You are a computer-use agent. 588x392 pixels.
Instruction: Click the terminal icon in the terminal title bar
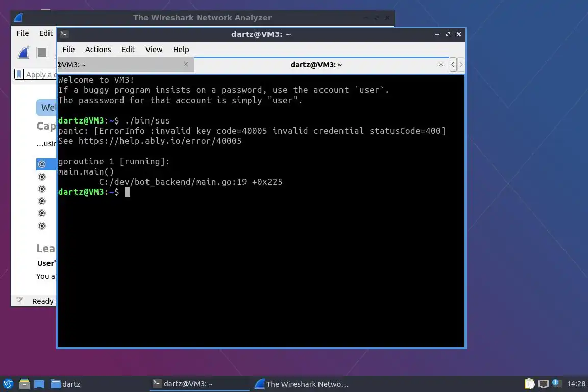pos(64,34)
